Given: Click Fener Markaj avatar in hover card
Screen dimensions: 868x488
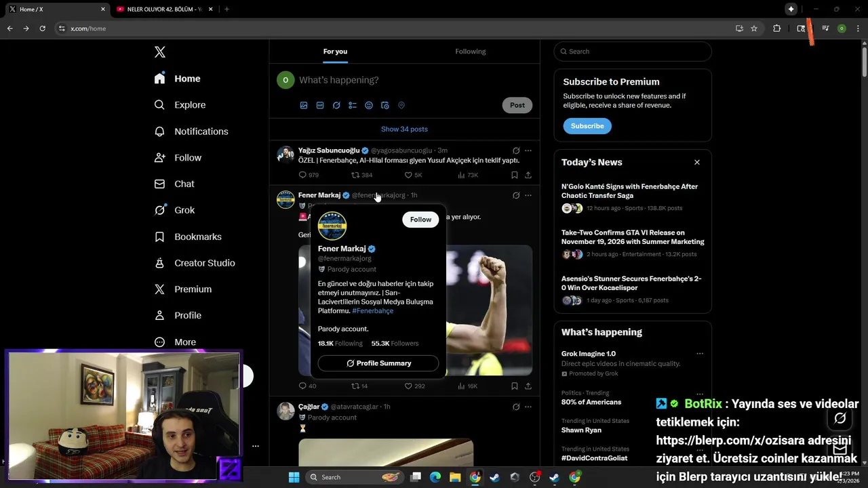Looking at the screenshot, I should (332, 226).
